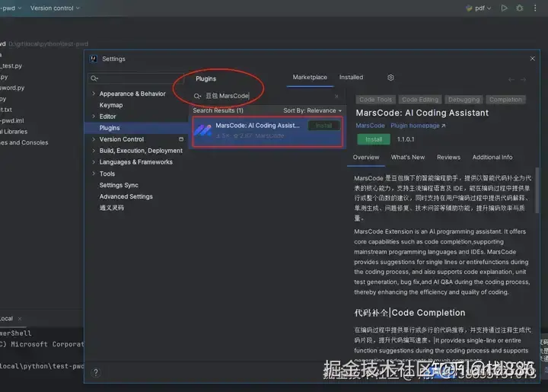
Task: Click the Search Results (1) label
Action: [218, 110]
